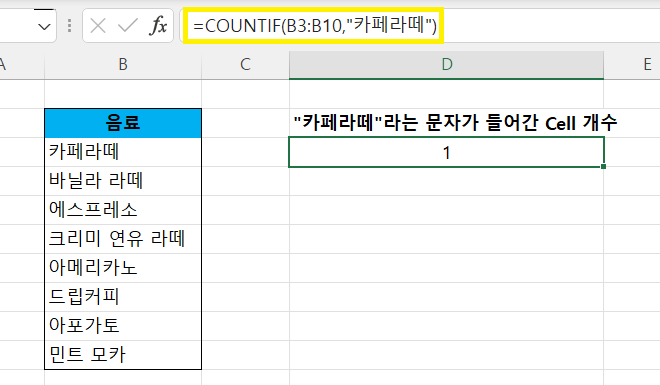Select the cell containing 민트 모카
The width and height of the screenshot is (660, 385).
(123, 355)
